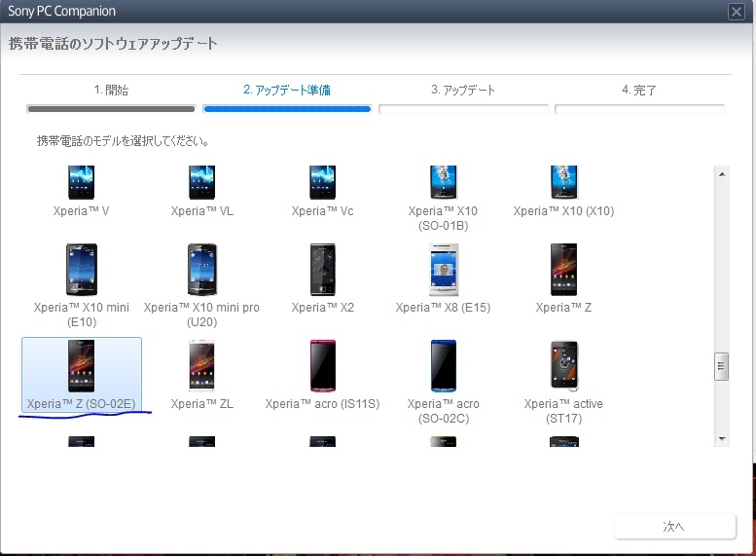This screenshot has height=556, width=756.
Task: Select the blue Xperia acro (SO-02C) icon
Action: pos(443,366)
